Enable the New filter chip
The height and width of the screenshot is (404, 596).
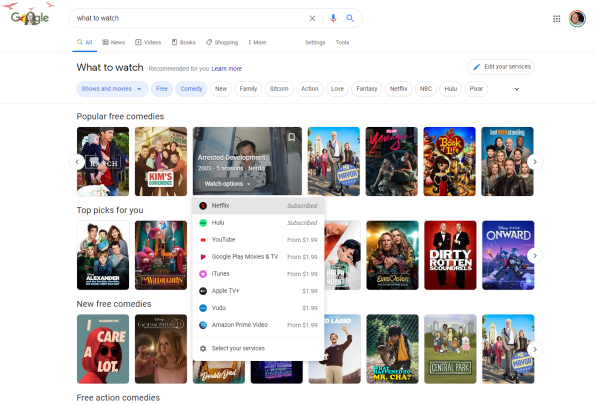(x=221, y=89)
